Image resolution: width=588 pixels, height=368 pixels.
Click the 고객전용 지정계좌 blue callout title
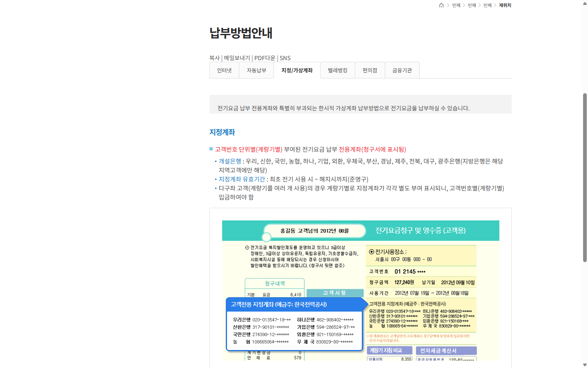click(x=279, y=304)
